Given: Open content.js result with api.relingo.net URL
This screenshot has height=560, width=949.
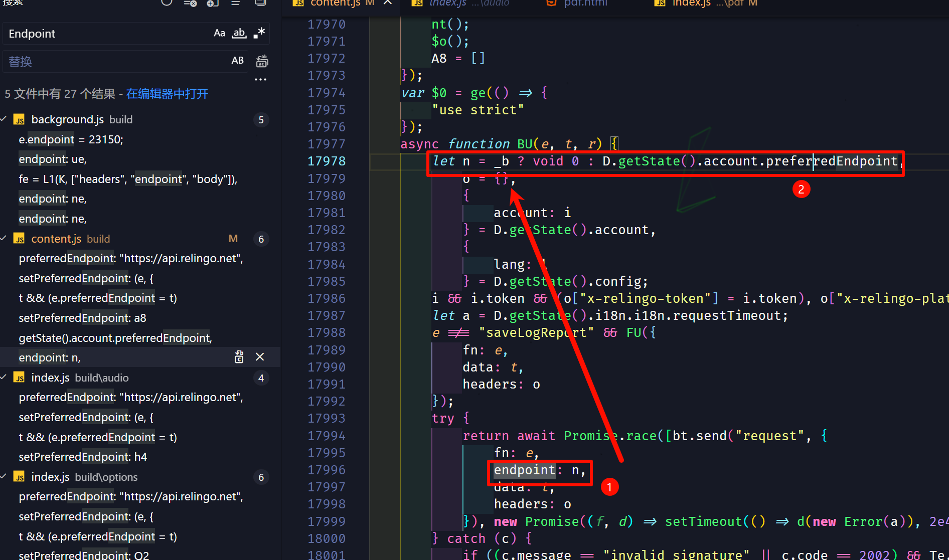Looking at the screenshot, I should (x=131, y=258).
